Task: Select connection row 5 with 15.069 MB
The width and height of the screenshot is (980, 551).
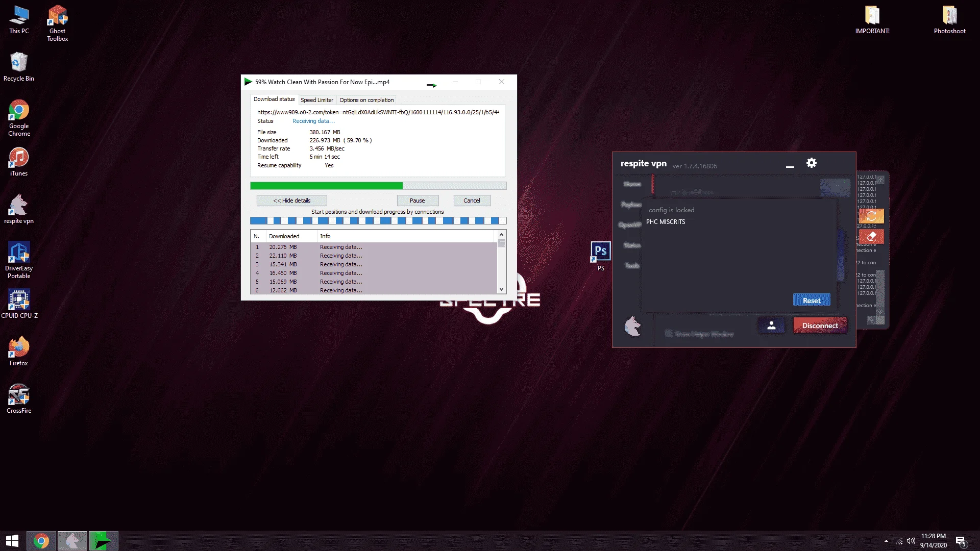Action: click(x=373, y=282)
